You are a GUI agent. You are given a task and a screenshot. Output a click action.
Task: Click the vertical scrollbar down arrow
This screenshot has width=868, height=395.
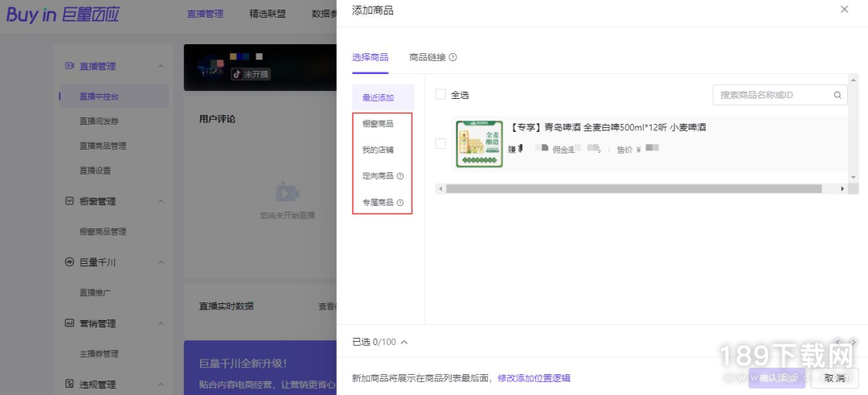pos(854,177)
